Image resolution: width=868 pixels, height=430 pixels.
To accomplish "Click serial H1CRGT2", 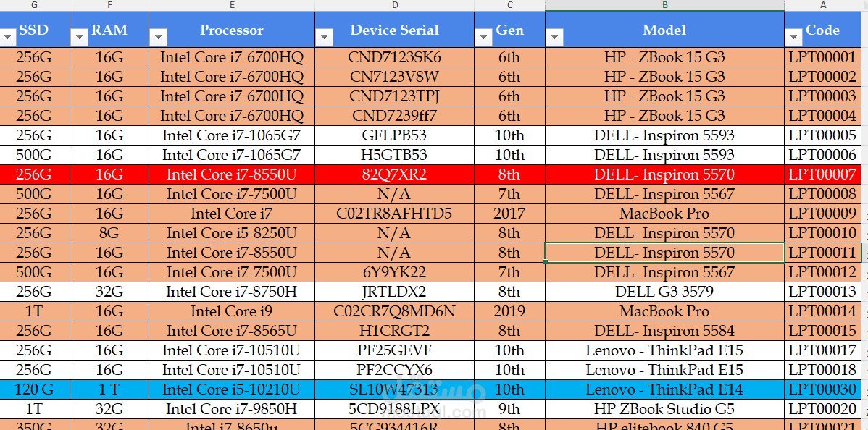I will coord(395,331).
